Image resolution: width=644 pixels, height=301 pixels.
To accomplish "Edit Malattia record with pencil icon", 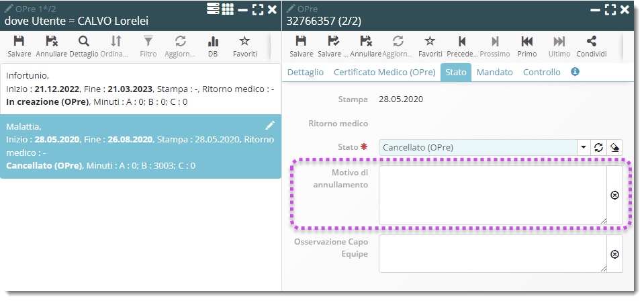I will (270, 126).
